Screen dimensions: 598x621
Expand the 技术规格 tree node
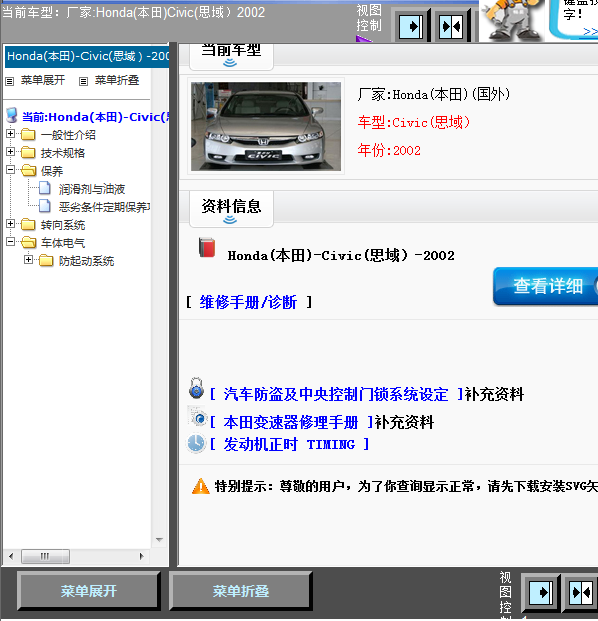coord(11,152)
